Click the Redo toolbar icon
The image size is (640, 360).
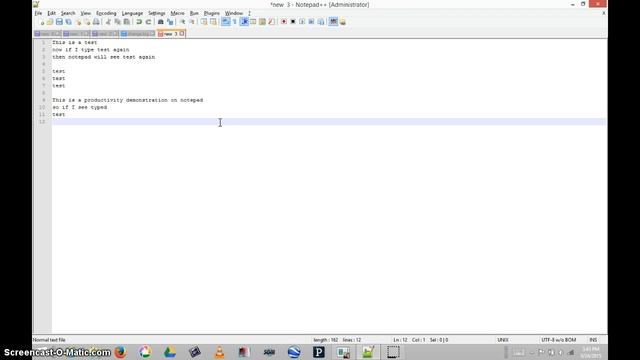coord(149,22)
